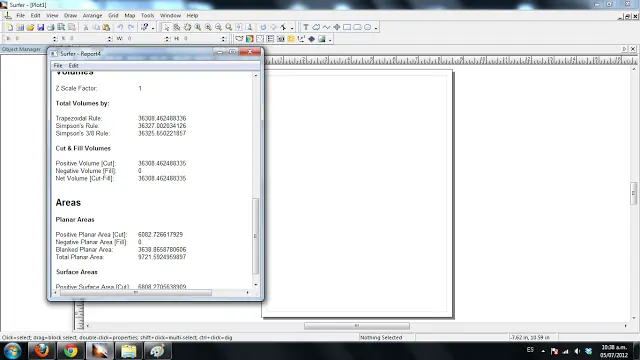Open Firefox from the taskbar

pyautogui.click(x=41, y=351)
